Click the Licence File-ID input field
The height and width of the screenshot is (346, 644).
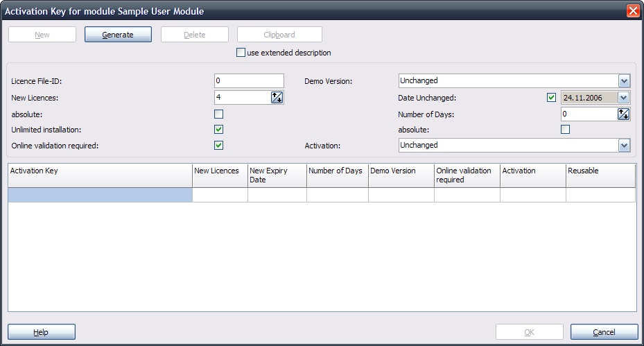[249, 81]
